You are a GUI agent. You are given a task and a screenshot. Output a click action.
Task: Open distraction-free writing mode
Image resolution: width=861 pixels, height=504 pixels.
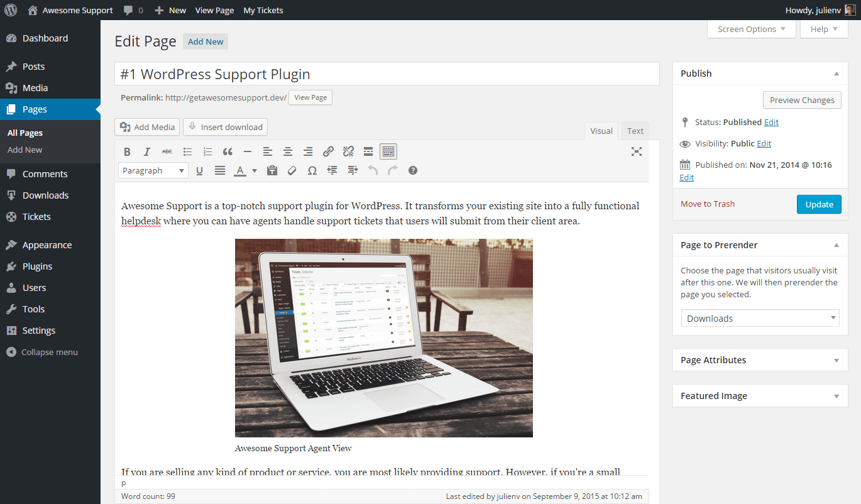[637, 151]
